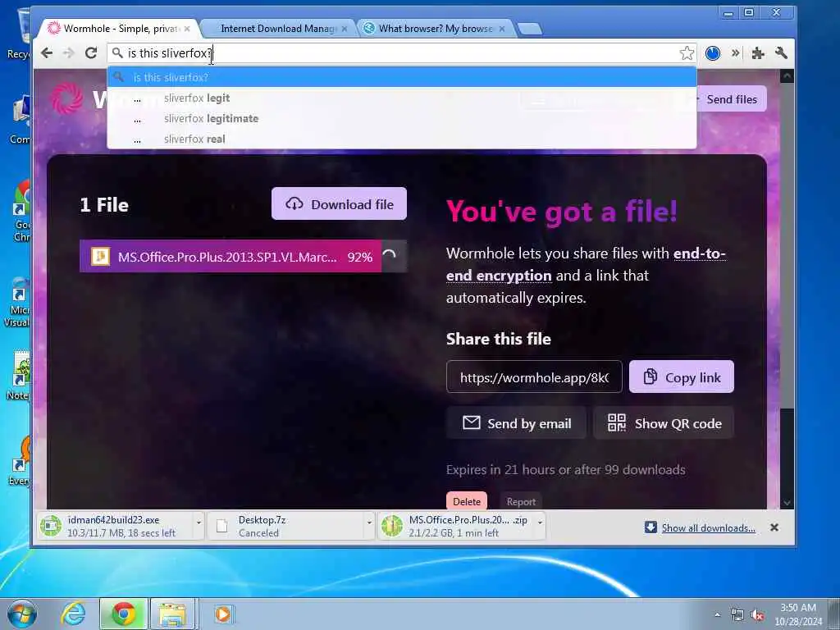Switch to Internet Download Manager tab
The image size is (840, 630).
click(x=277, y=29)
